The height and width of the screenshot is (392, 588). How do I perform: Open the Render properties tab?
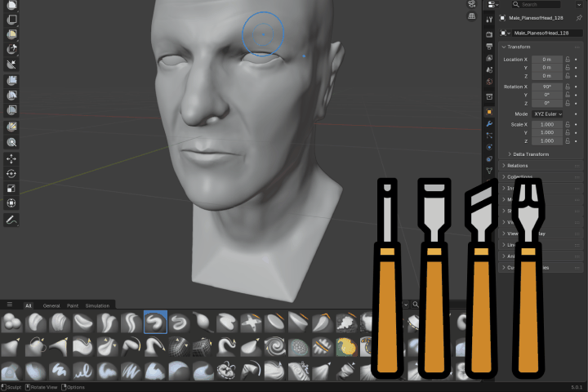(489, 34)
